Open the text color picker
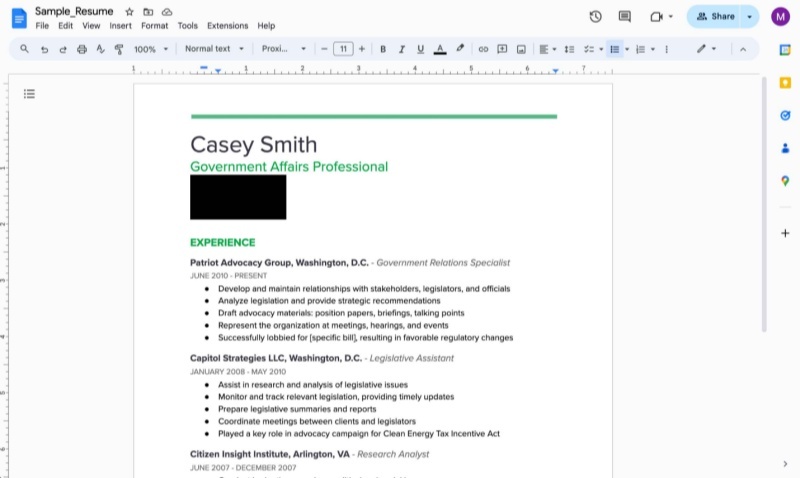Screen dimensions: 800x478 point(440,48)
